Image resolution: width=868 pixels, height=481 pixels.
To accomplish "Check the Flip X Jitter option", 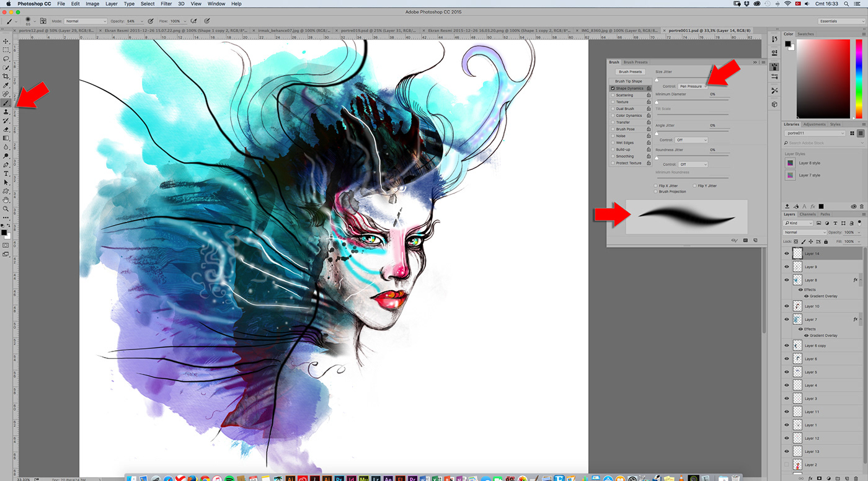I will [655, 186].
